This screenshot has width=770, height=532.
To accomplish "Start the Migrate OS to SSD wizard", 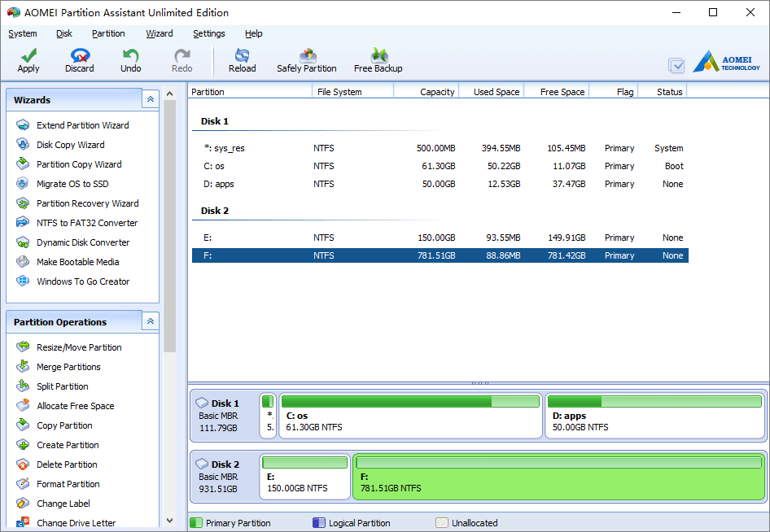I will click(x=72, y=184).
